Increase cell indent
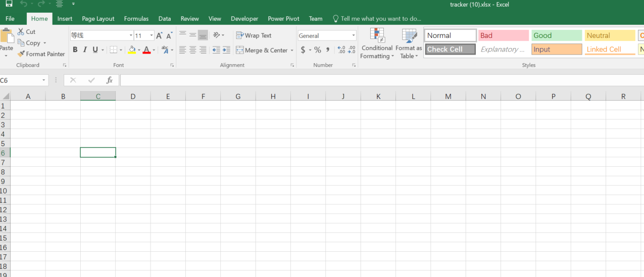 tap(226, 50)
